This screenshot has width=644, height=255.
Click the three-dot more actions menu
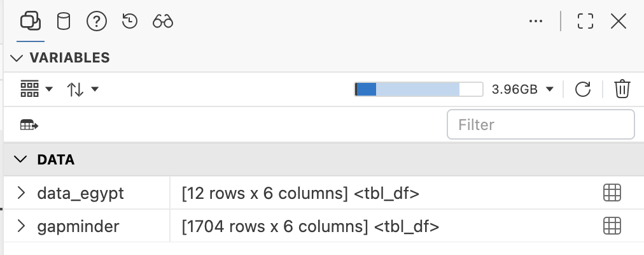[536, 21]
